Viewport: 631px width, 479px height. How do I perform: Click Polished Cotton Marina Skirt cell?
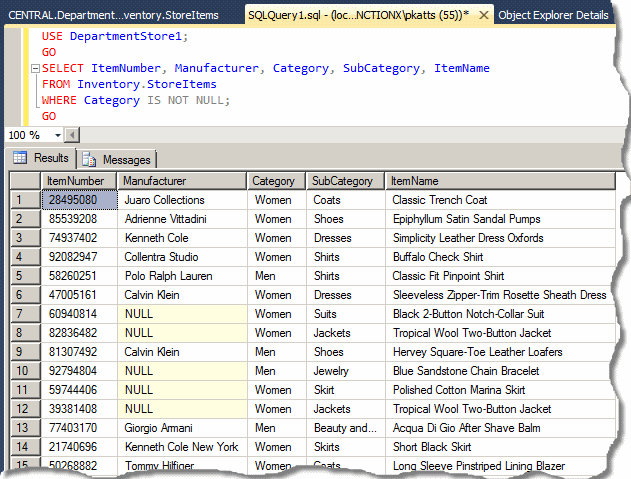pos(500,390)
